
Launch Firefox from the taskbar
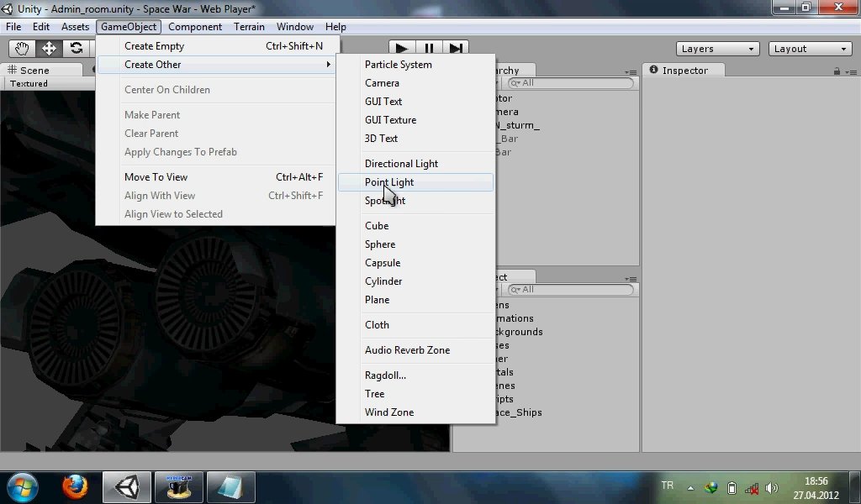pyautogui.click(x=75, y=487)
